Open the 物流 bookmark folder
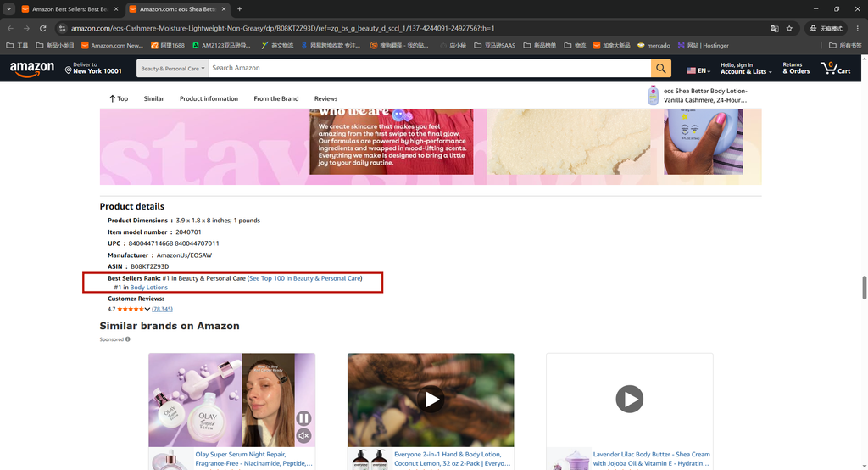868x470 pixels. pyautogui.click(x=576, y=46)
